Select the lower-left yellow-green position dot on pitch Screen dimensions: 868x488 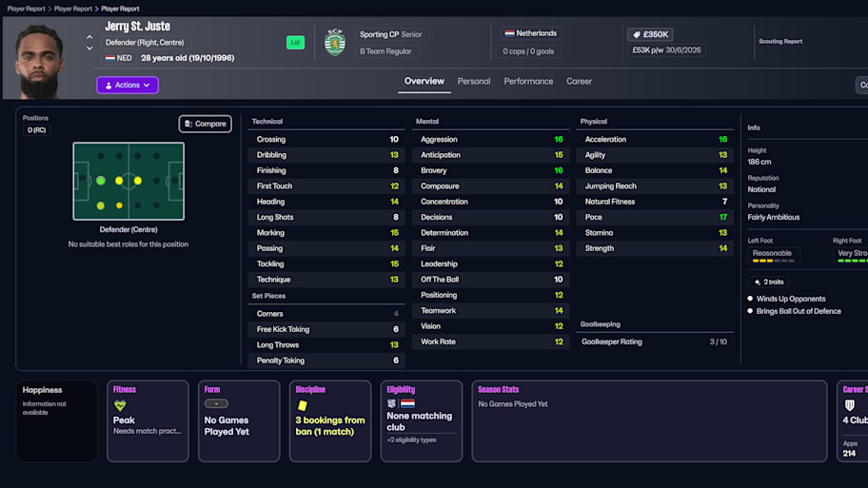pyautogui.click(x=101, y=205)
